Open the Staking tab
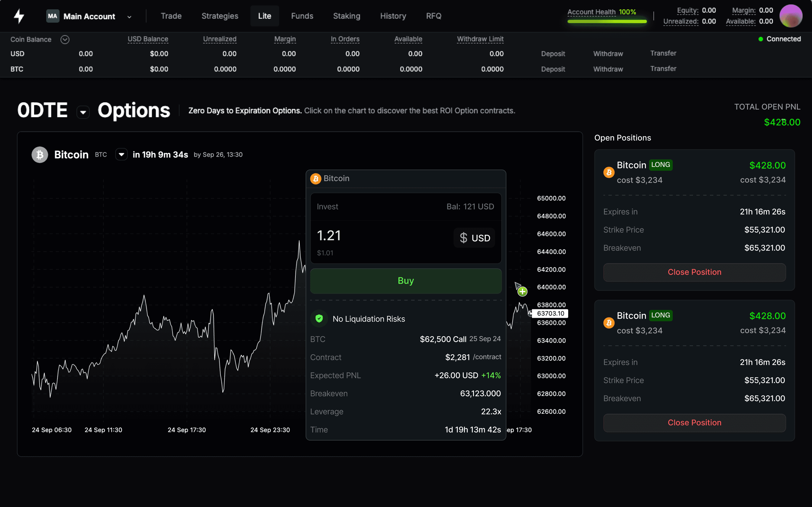 (346, 16)
